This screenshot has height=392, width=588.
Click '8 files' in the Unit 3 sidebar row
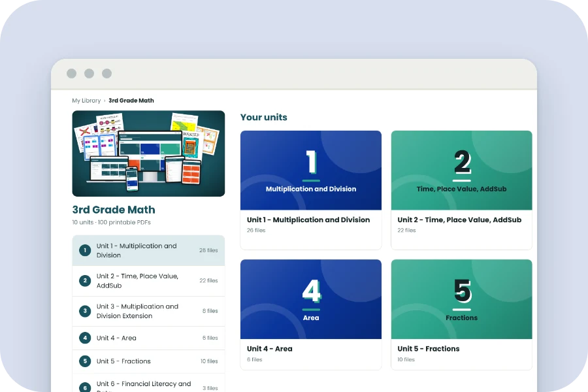point(210,311)
